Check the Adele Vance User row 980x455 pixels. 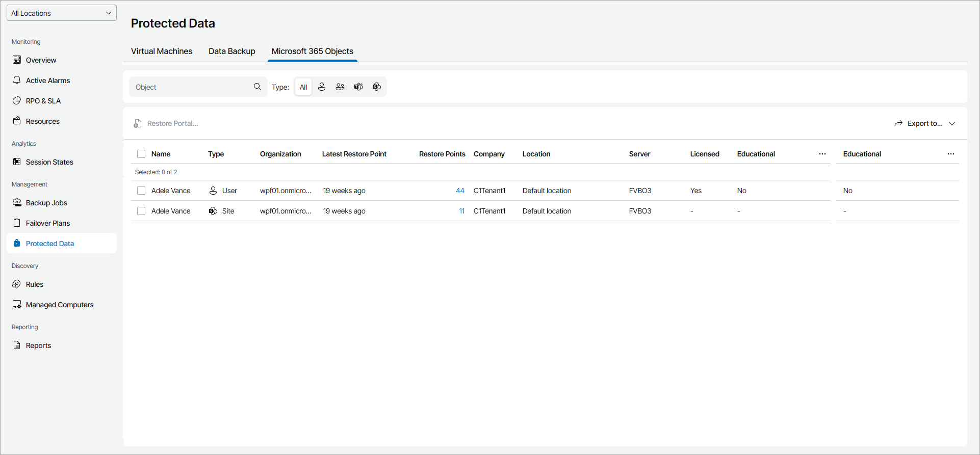click(141, 191)
